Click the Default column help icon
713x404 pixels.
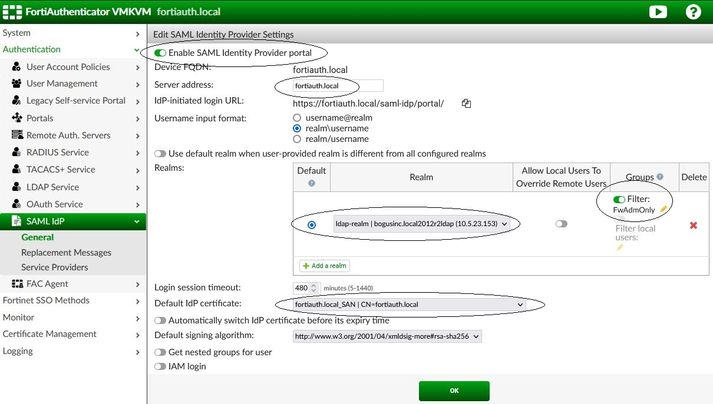pyautogui.click(x=311, y=183)
